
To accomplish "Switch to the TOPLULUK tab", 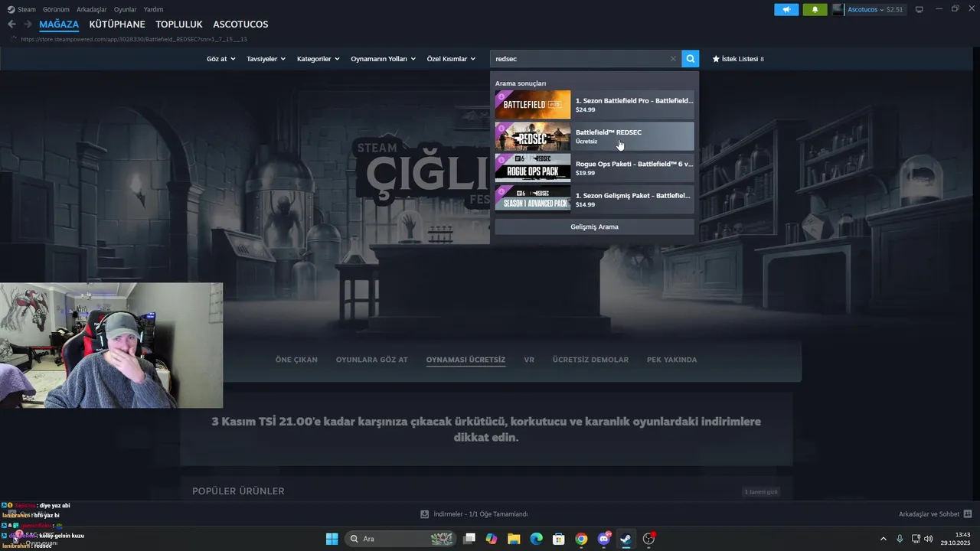I will coord(179,24).
